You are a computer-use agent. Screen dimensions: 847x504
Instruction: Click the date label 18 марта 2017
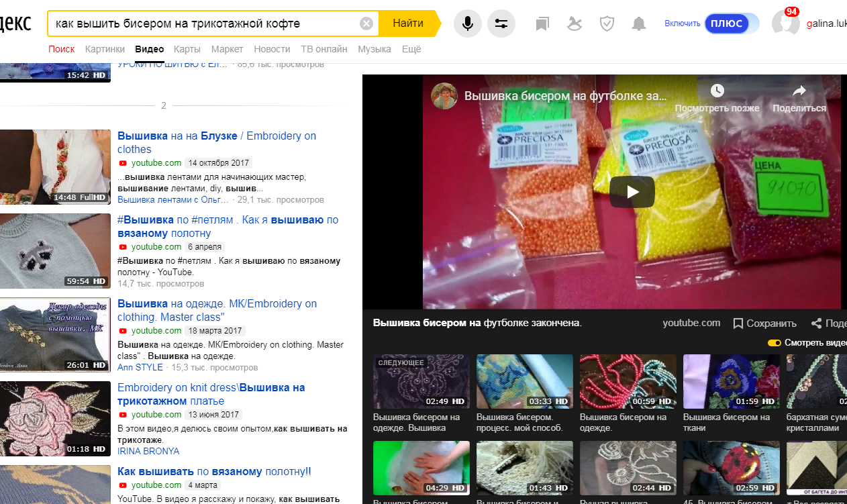click(x=215, y=331)
